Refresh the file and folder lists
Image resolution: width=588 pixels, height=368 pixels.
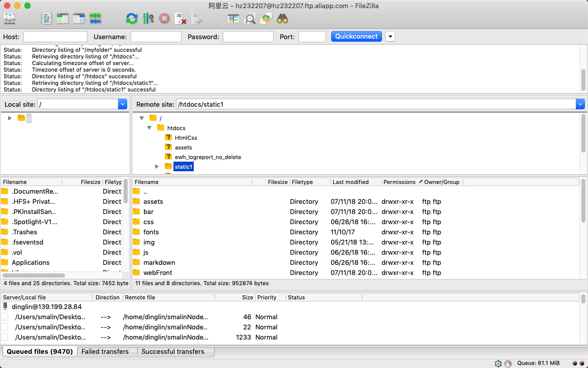click(132, 18)
